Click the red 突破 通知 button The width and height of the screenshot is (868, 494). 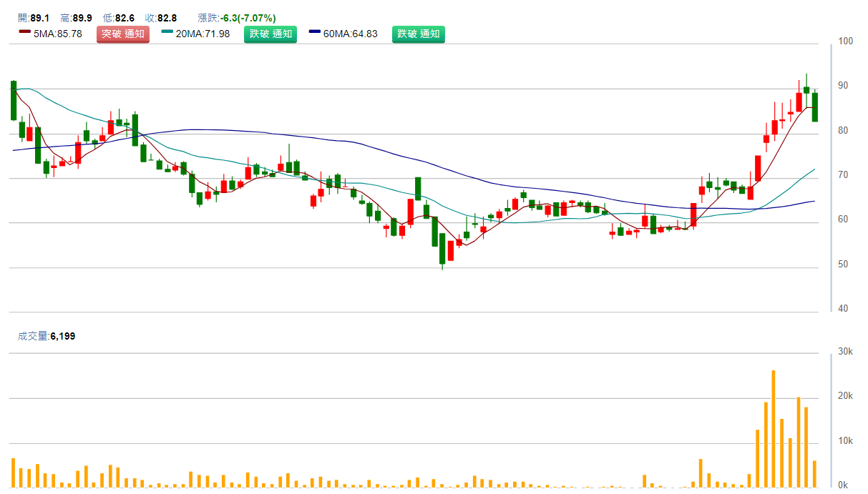pyautogui.click(x=123, y=34)
